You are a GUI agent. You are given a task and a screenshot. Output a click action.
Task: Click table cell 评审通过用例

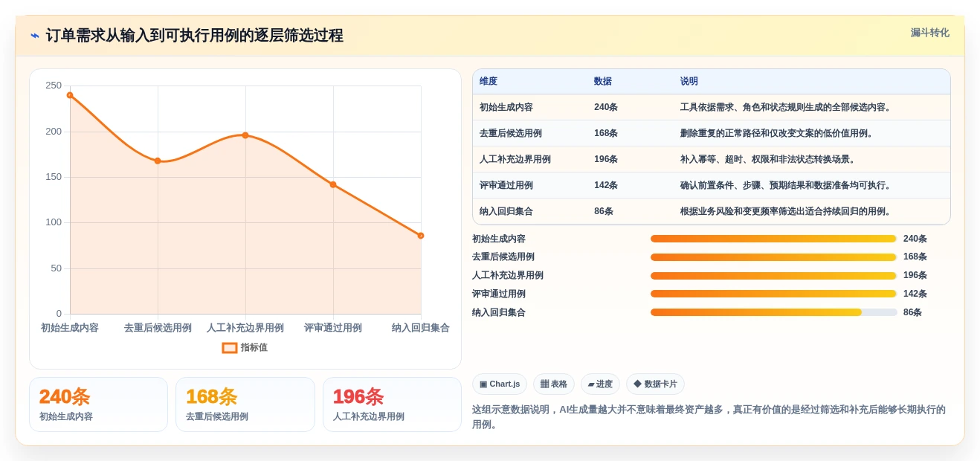(506, 185)
